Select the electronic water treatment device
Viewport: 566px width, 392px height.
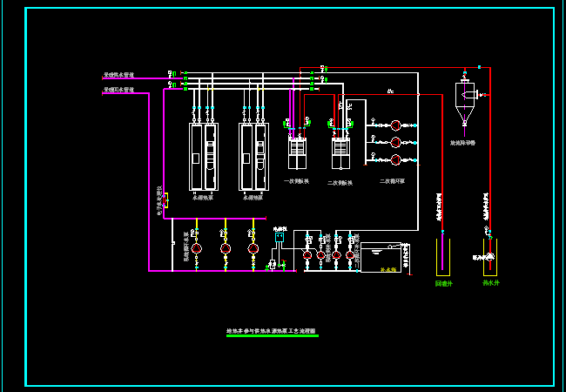pyautogui.click(x=161, y=200)
